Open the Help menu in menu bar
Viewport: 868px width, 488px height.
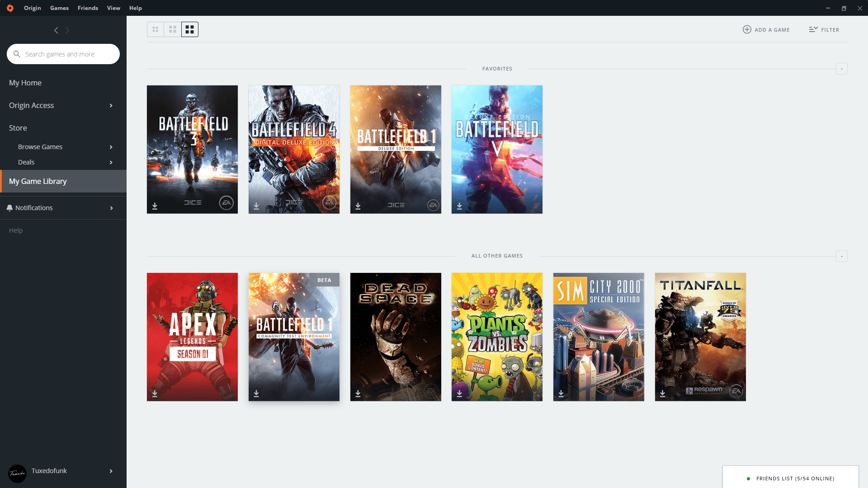coord(136,8)
